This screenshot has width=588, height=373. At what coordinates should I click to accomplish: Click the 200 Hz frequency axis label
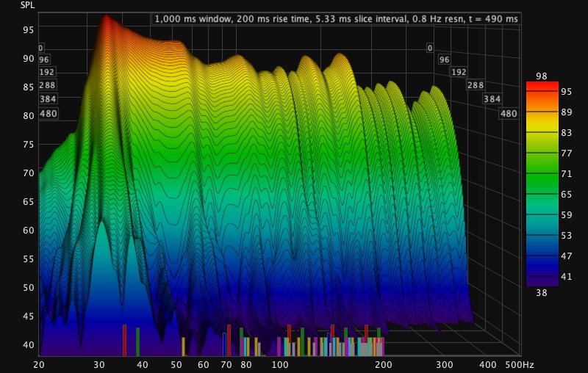coord(383,364)
